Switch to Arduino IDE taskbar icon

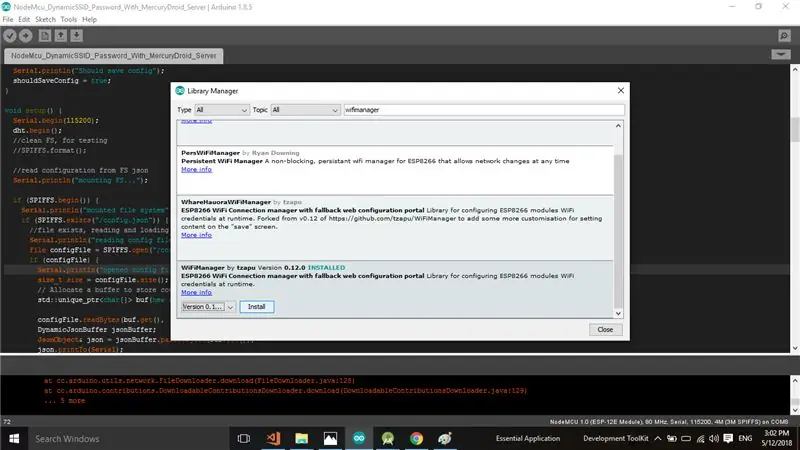click(359, 438)
